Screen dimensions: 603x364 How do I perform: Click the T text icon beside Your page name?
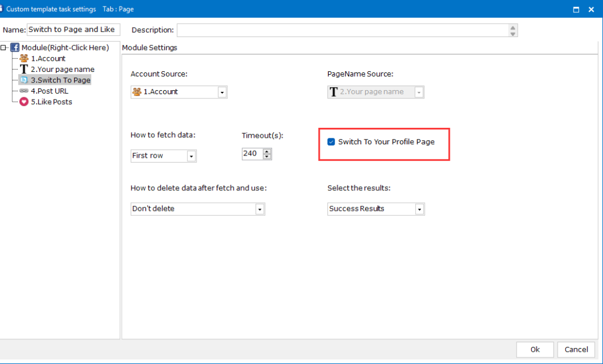pos(24,69)
